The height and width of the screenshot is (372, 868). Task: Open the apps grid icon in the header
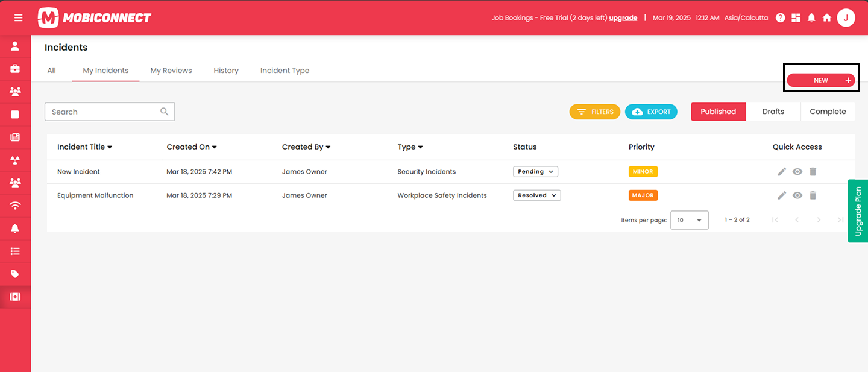[796, 17]
